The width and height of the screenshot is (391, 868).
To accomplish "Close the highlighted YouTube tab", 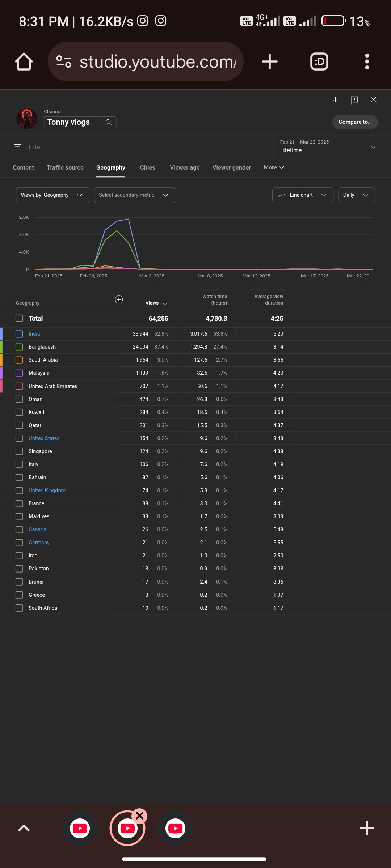I will (x=140, y=816).
